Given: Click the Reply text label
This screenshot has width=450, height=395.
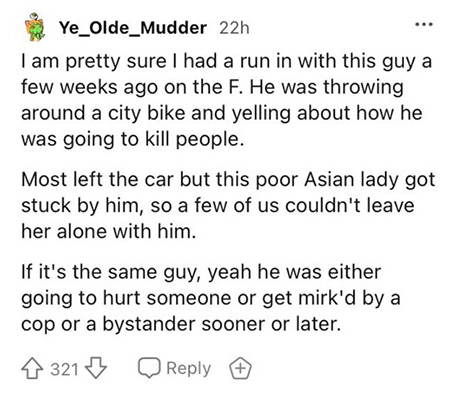Looking at the screenshot, I should (189, 369).
